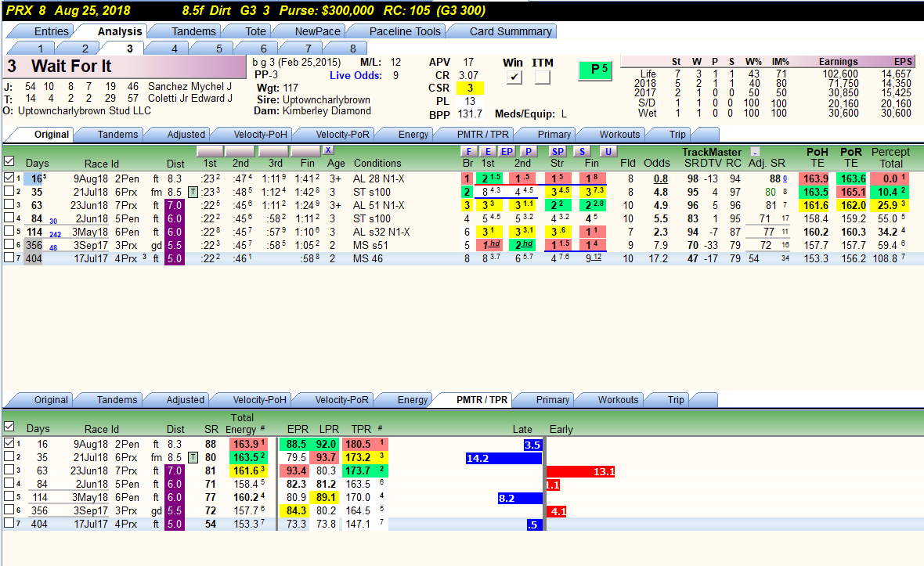Select horse number 8 tab
Viewport: 924px width, 566px height.
point(352,49)
